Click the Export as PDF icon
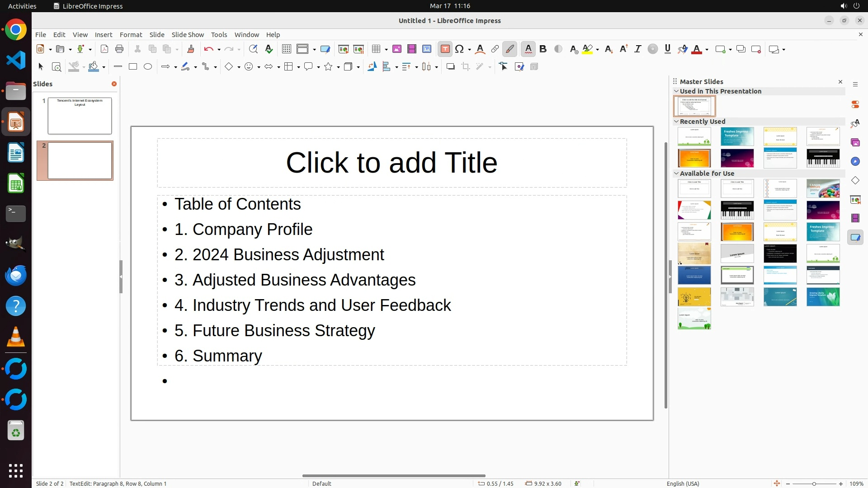The height and width of the screenshot is (488, 868). 104,49
